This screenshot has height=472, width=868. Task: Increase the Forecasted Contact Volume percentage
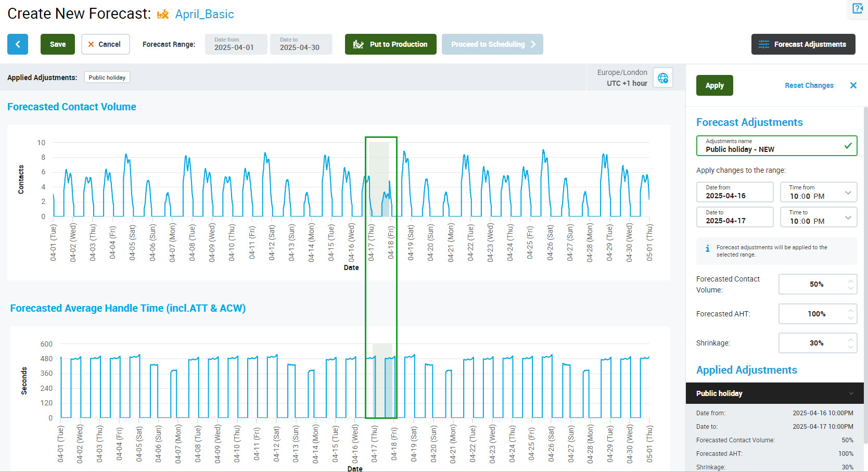851,281
